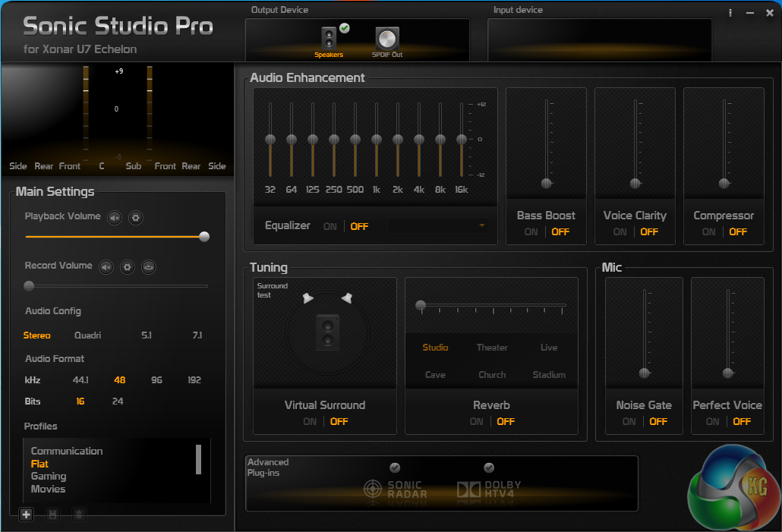Click the add profile plus icon

click(x=27, y=515)
